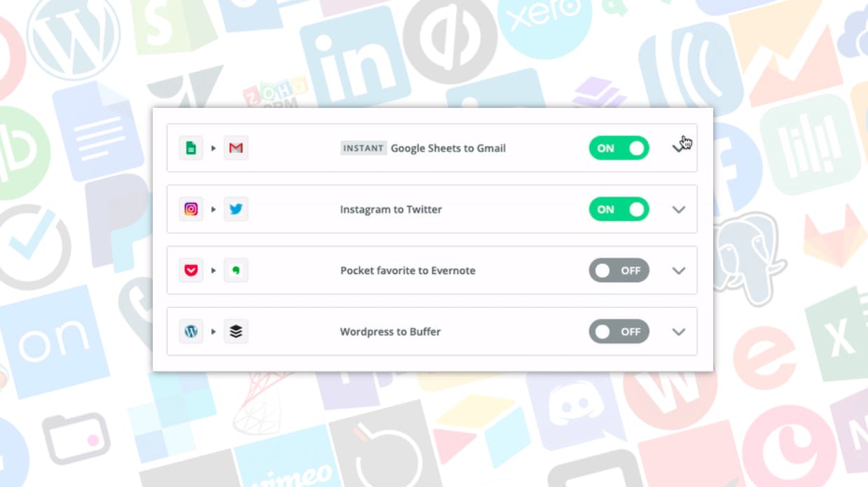Click the Instagram app icon
Viewport: 868px width, 487px height.
coord(191,209)
